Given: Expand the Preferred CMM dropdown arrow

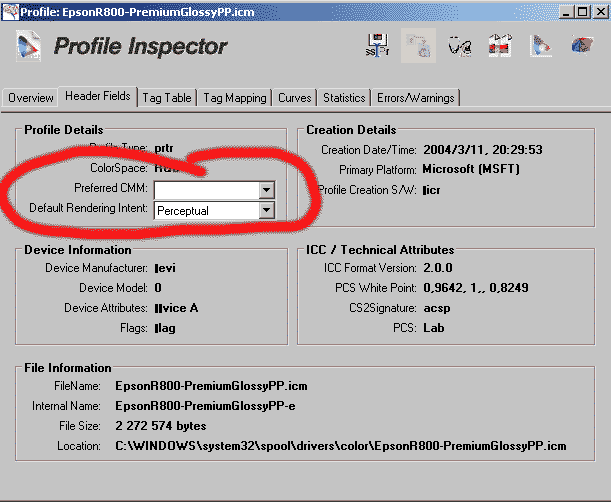Looking at the screenshot, I should coord(267,190).
